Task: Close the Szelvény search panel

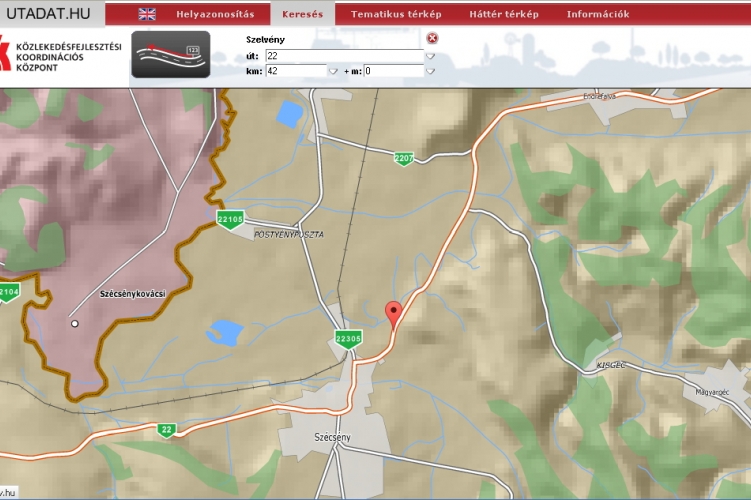Action: click(x=432, y=38)
